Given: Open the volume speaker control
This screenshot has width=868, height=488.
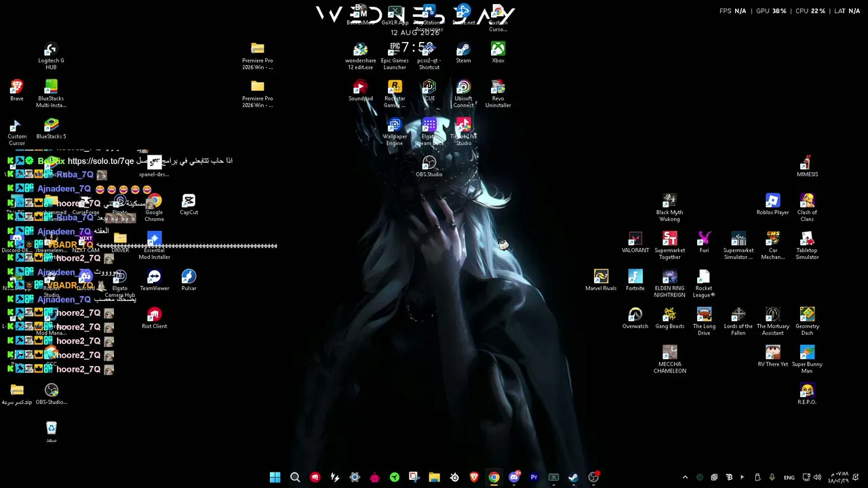Looking at the screenshot, I should tap(817, 477).
